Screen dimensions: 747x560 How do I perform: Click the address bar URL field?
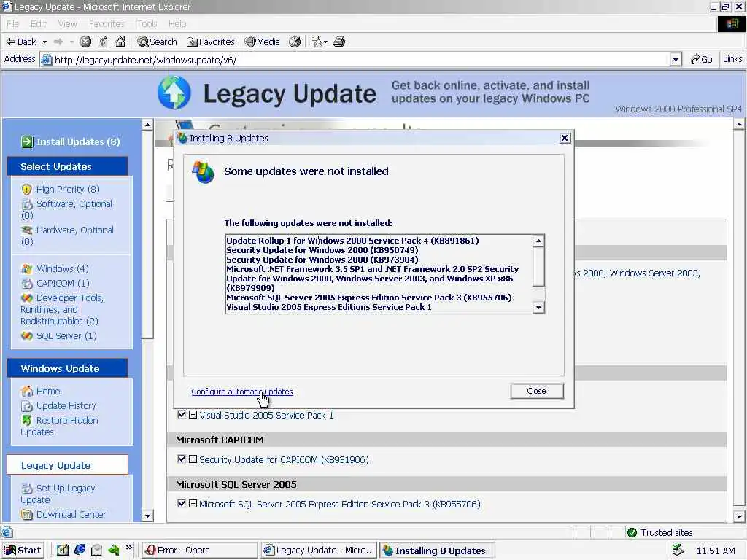(x=355, y=60)
